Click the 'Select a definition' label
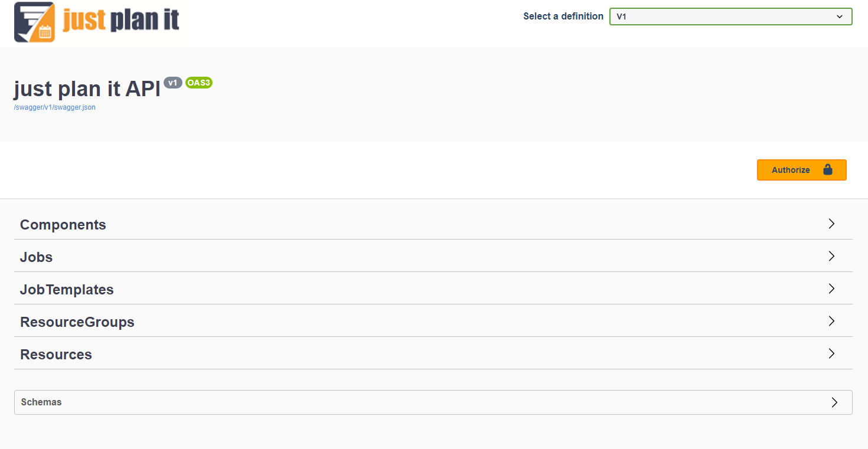Screen dimensions: 868x449 click(x=563, y=17)
